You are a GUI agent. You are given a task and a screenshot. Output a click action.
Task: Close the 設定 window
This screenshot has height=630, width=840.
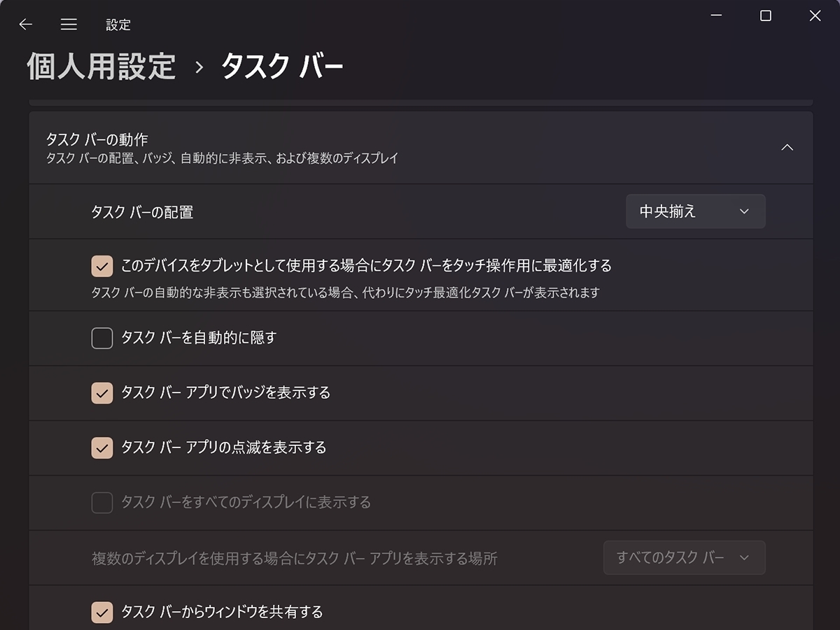[x=815, y=15]
